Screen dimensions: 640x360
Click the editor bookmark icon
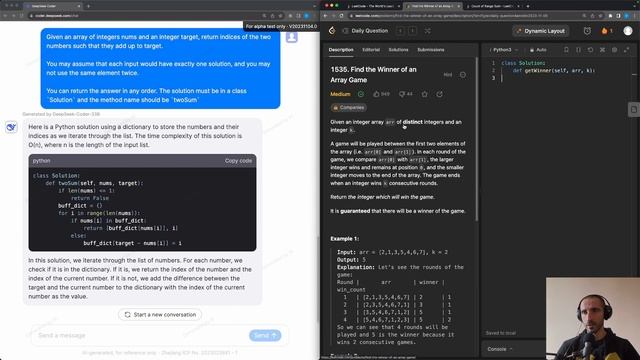(566, 50)
